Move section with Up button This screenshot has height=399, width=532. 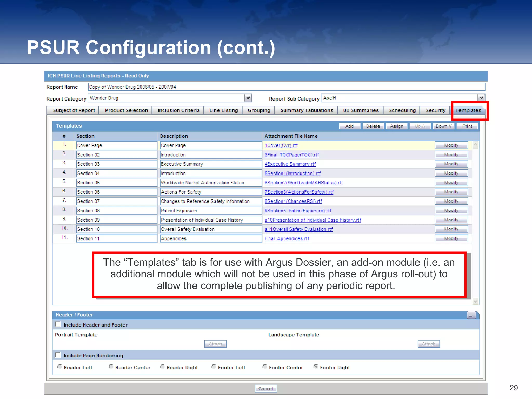tap(420, 126)
